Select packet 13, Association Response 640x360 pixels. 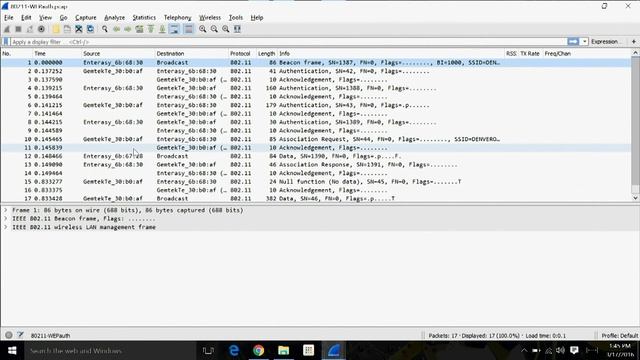click(316, 165)
